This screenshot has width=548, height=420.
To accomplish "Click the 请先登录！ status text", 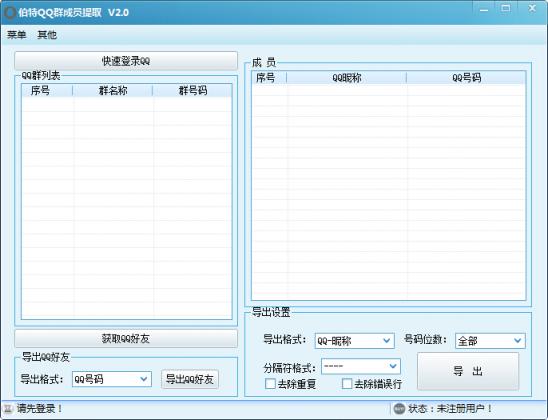I will tap(40, 408).
